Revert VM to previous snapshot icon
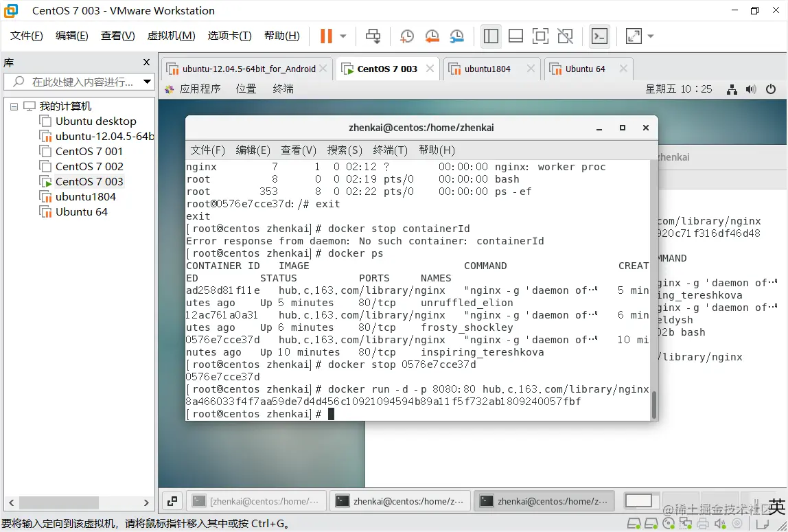This screenshot has width=788, height=532. 432,36
